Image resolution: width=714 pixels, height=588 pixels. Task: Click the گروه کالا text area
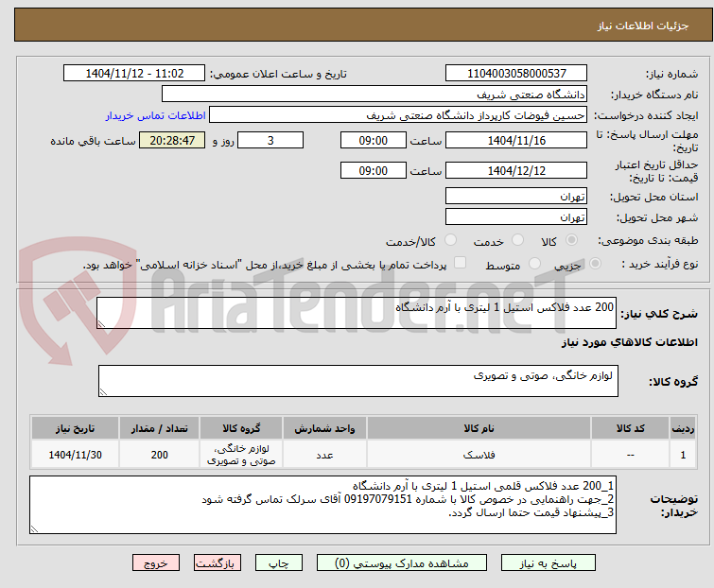click(358, 381)
